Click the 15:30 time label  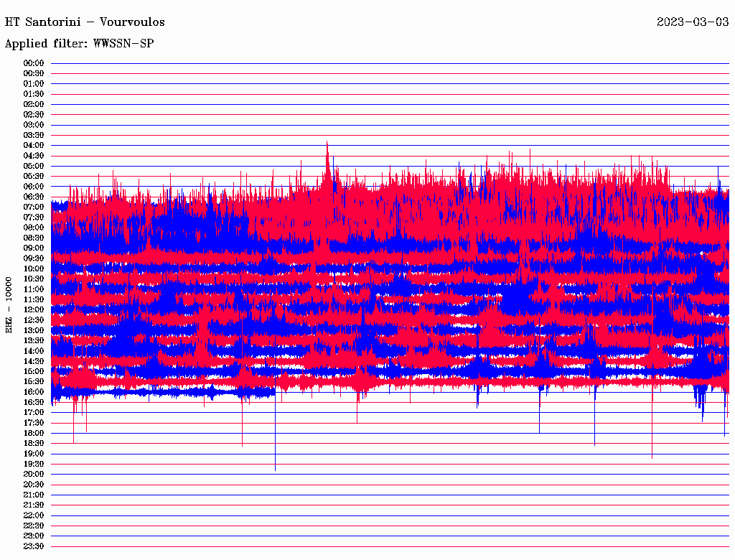click(x=34, y=382)
